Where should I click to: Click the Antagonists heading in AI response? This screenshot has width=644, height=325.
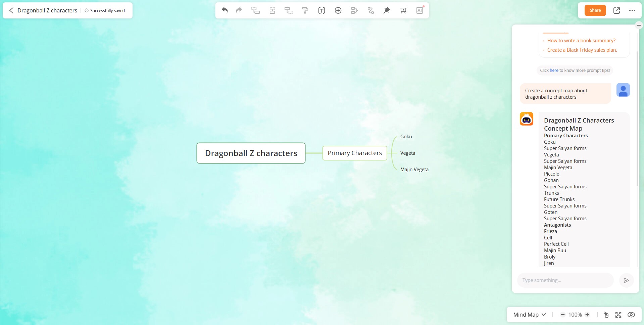point(557,225)
